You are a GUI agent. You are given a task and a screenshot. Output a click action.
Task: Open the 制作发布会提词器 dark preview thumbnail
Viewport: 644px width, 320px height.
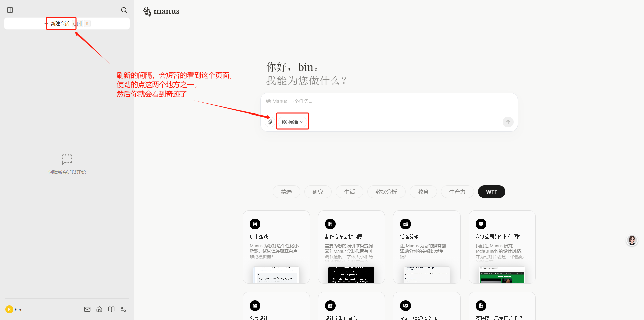click(x=351, y=275)
